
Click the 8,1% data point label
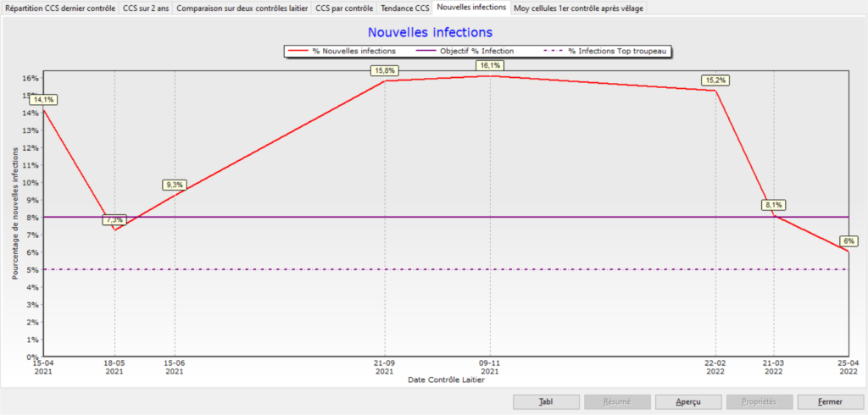tap(772, 205)
